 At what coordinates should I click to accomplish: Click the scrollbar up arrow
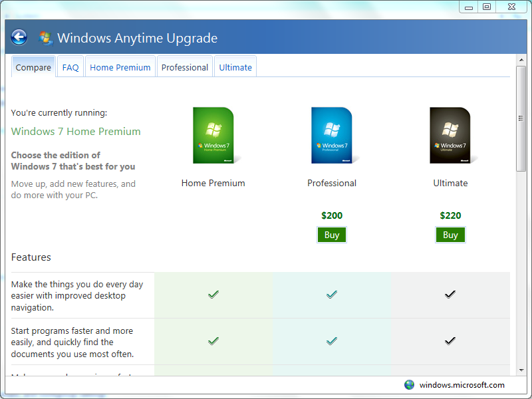tap(521, 60)
